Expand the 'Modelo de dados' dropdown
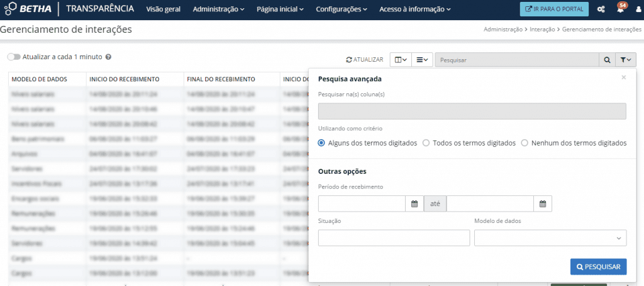This screenshot has height=286, width=644. click(x=550, y=237)
